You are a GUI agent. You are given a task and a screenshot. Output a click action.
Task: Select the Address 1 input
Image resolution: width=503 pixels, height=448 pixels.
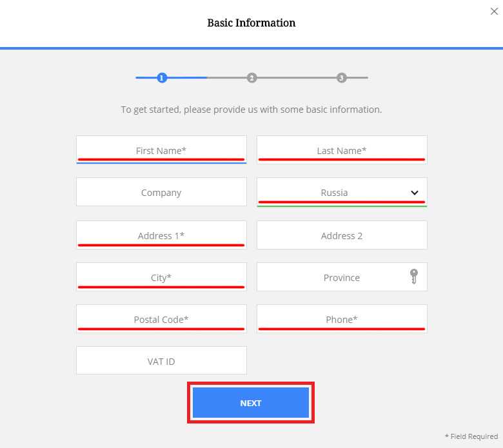(161, 235)
